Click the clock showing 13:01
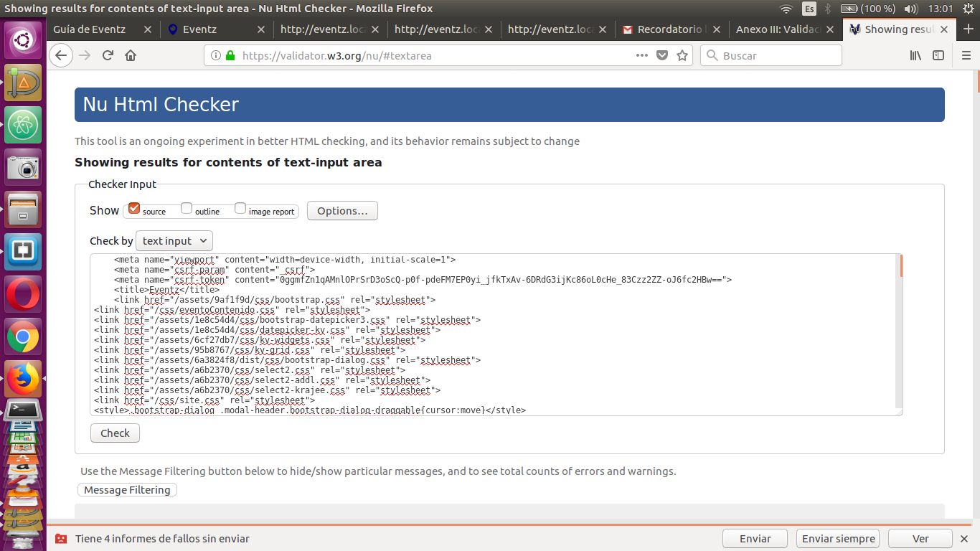Viewport: 980px width, 551px height. 941,9
